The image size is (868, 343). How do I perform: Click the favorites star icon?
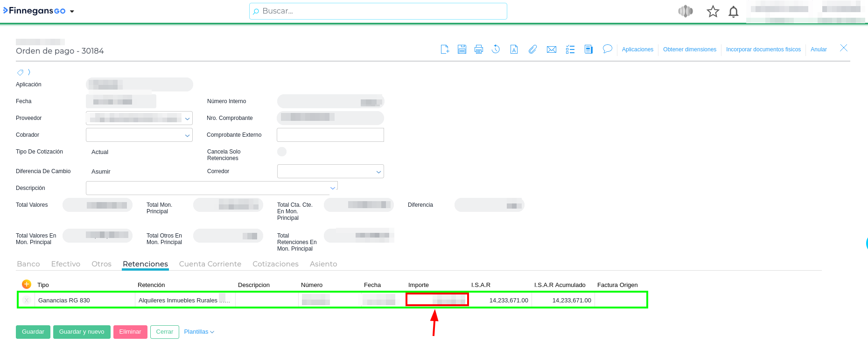[713, 11]
